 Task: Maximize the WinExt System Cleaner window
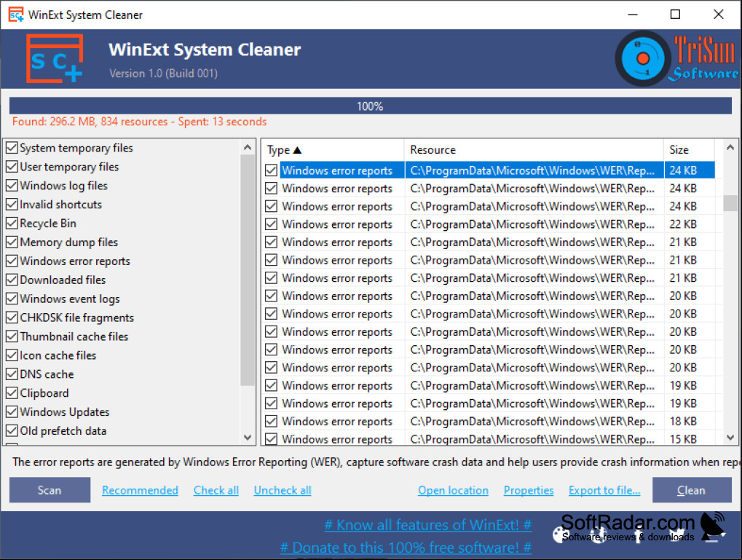pos(675,15)
